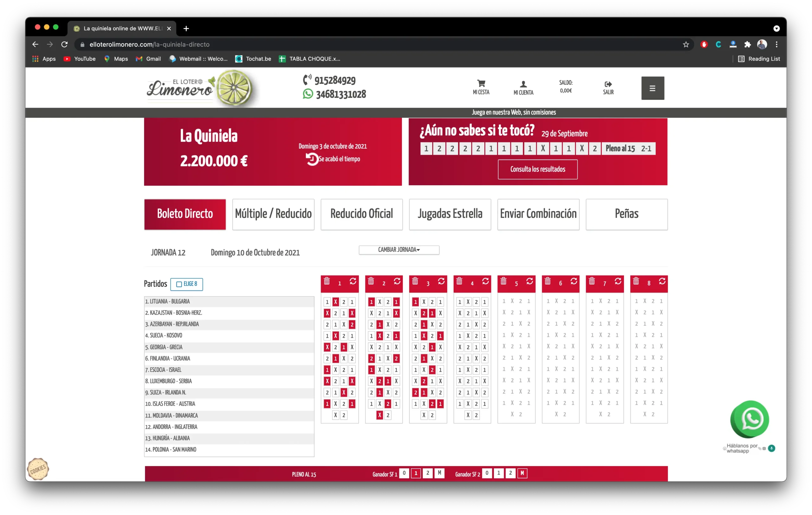
Task: Delete column 8 via trash icon
Action: point(636,281)
